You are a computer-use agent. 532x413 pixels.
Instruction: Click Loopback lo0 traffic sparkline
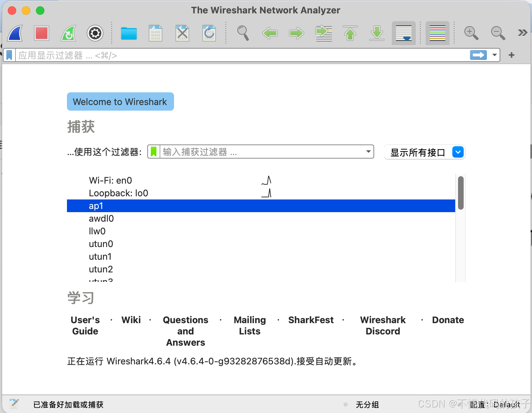click(266, 193)
